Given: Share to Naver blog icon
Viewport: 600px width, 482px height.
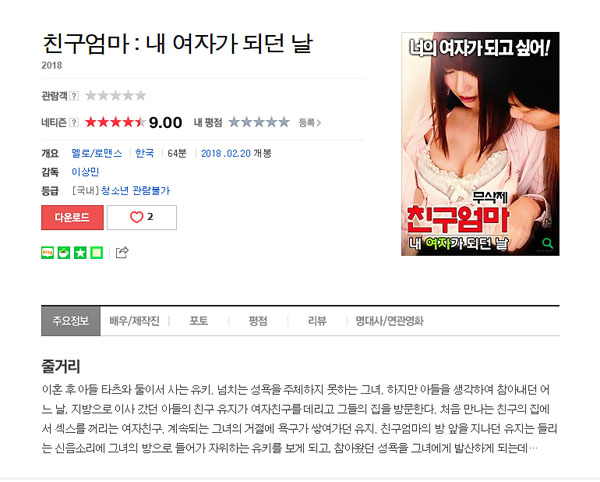Looking at the screenshot, I should 47,253.
